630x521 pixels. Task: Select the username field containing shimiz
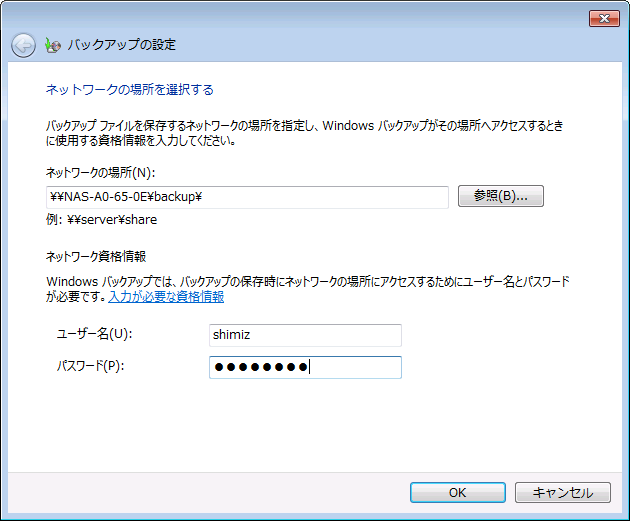coord(305,335)
